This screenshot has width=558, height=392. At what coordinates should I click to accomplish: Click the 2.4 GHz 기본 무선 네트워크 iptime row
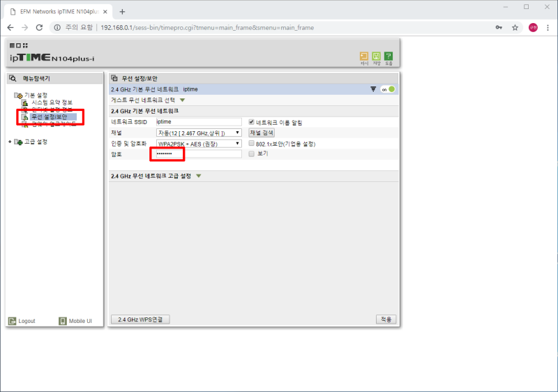[253, 89]
